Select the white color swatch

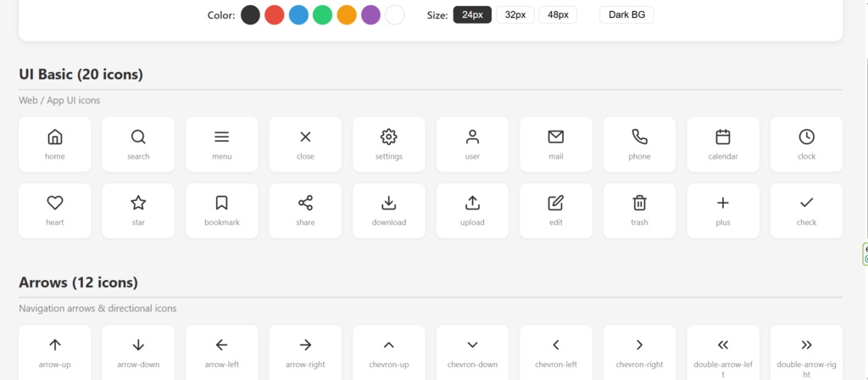tap(395, 15)
